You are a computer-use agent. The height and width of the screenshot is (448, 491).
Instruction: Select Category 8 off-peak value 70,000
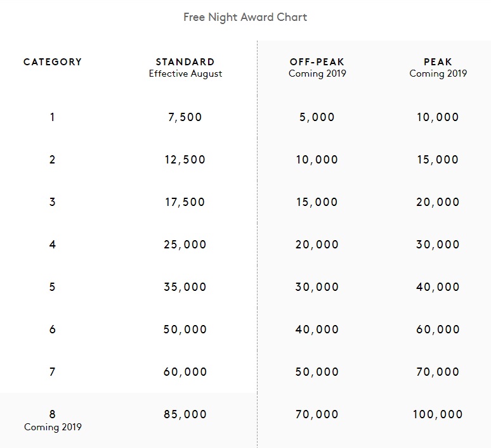pyautogui.click(x=317, y=414)
